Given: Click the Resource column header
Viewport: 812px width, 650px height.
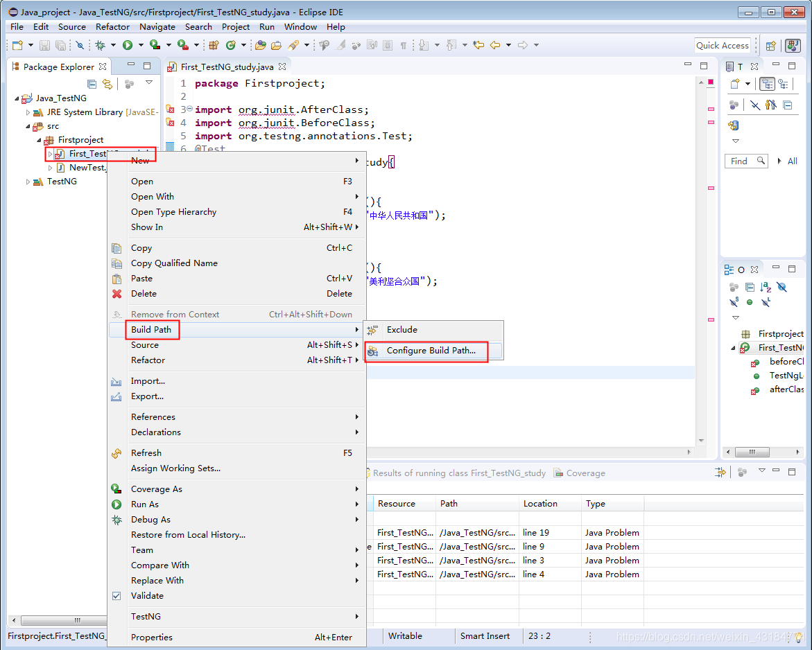Looking at the screenshot, I should coord(404,504).
